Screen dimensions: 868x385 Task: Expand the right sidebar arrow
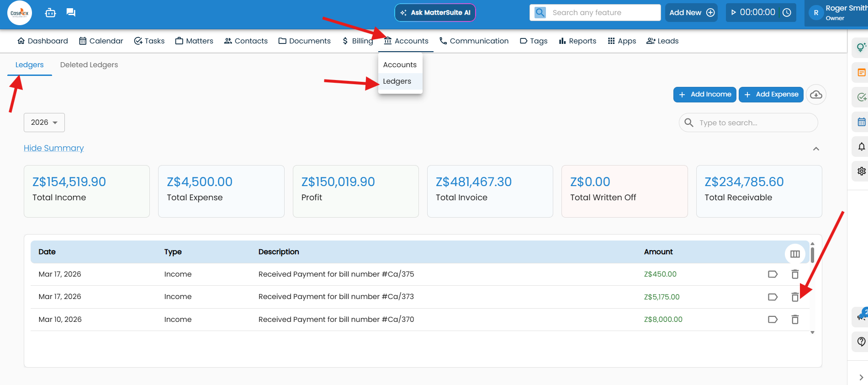coord(861,377)
